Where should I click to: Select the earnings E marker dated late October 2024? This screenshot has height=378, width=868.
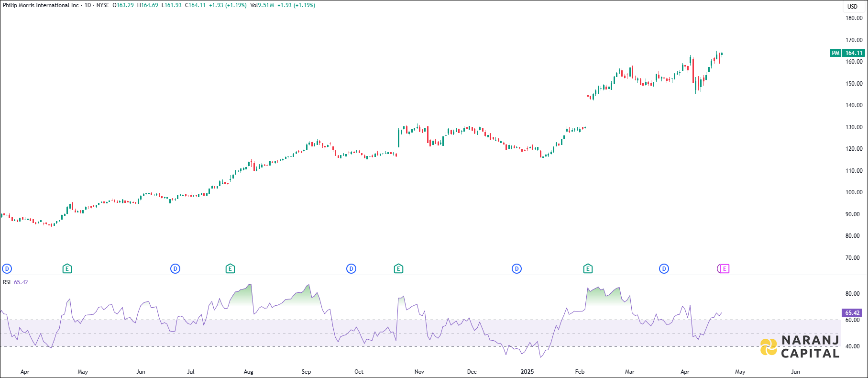pyautogui.click(x=398, y=269)
